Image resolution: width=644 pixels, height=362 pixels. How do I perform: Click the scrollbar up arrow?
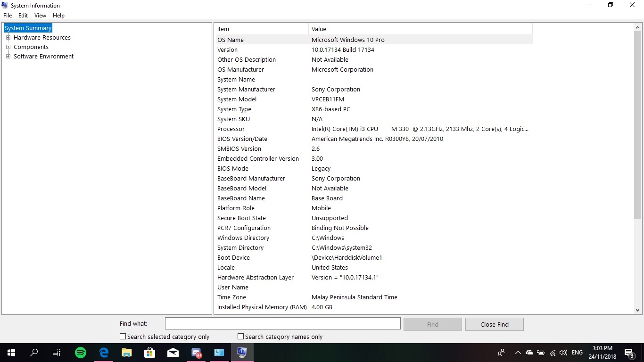pyautogui.click(x=637, y=28)
